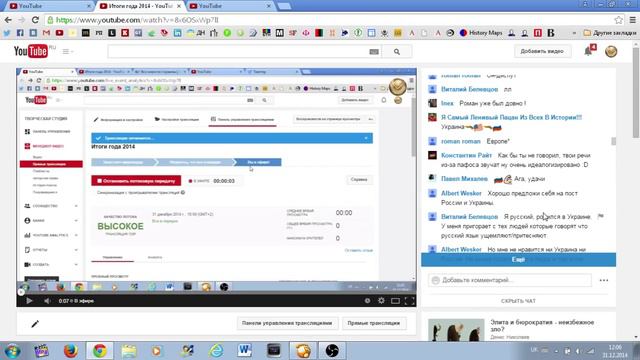Open the taskbar clock
The width and height of the screenshot is (640, 360).
[x=616, y=351]
